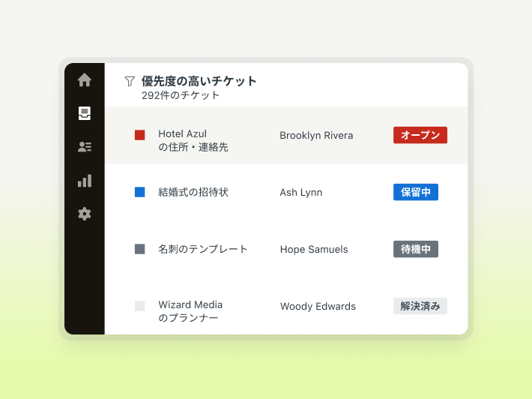Viewport: 532px width, 399px height.
Task: Select requester Hope Samuels
Action: pyautogui.click(x=314, y=250)
